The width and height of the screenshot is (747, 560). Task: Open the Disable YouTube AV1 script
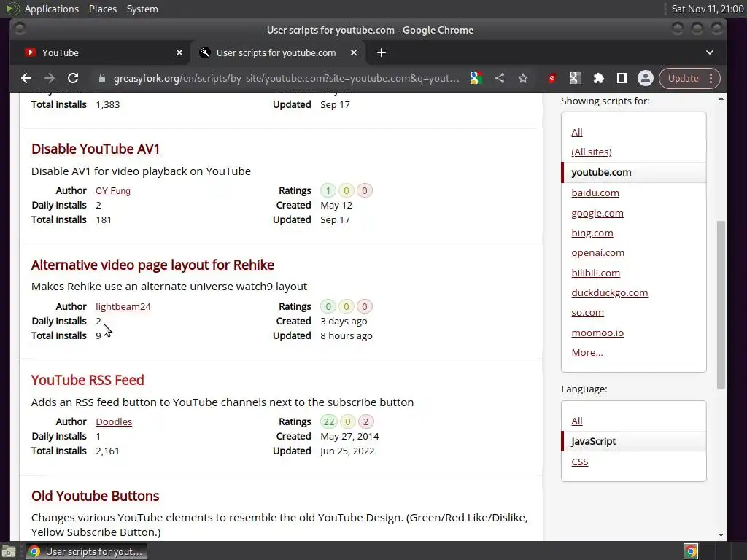tap(96, 149)
